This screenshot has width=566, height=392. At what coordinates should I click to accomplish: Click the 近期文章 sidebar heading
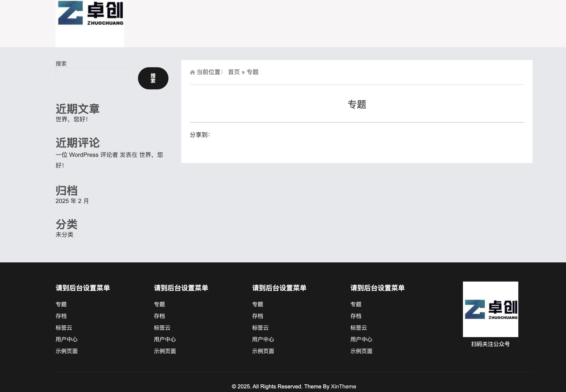78,109
